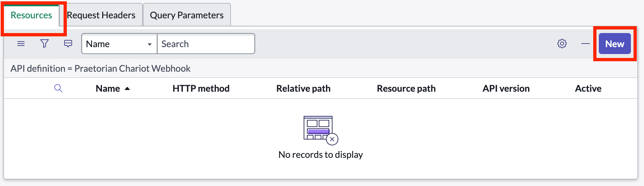Sort by the Relative path column
Screen dimensions: 644x186
click(303, 88)
